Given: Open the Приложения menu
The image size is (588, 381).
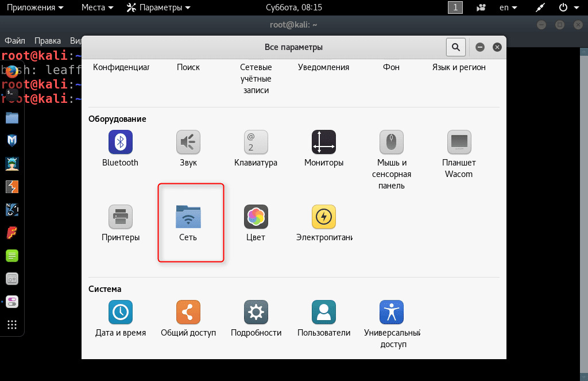Looking at the screenshot, I should pyautogui.click(x=35, y=7).
